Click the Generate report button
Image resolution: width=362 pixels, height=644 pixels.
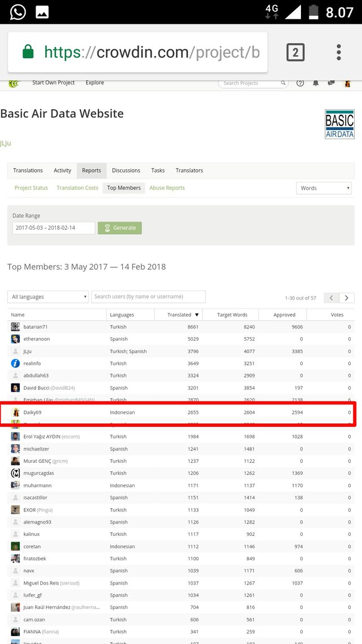120,227
